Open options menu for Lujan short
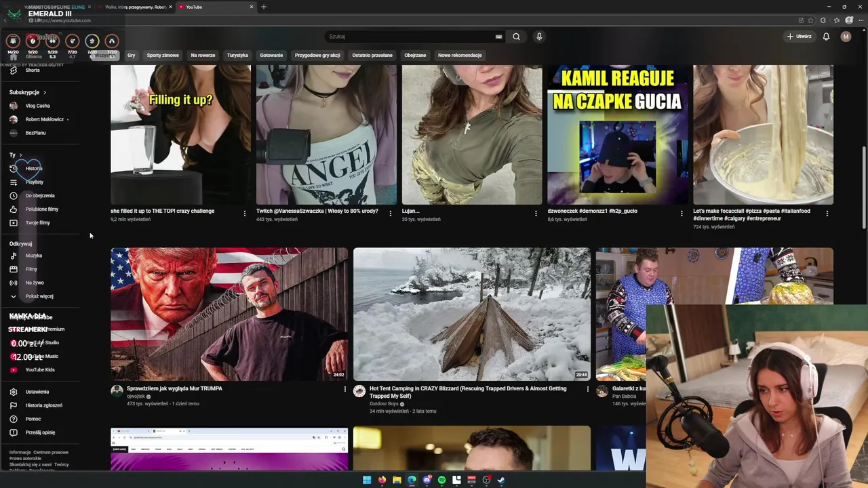The image size is (868, 488). (x=536, y=213)
